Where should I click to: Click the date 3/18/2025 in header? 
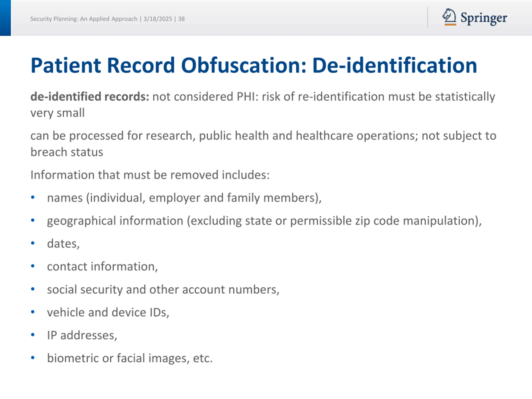158,19
